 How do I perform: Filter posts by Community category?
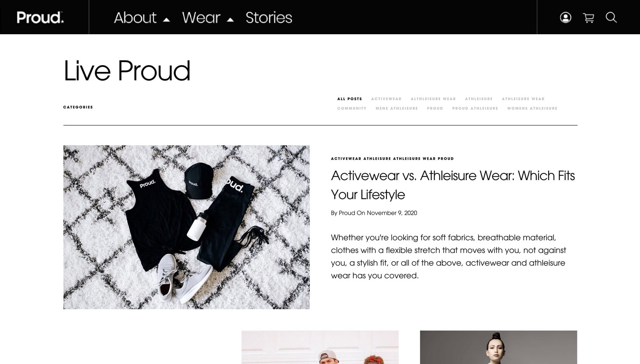pos(352,109)
